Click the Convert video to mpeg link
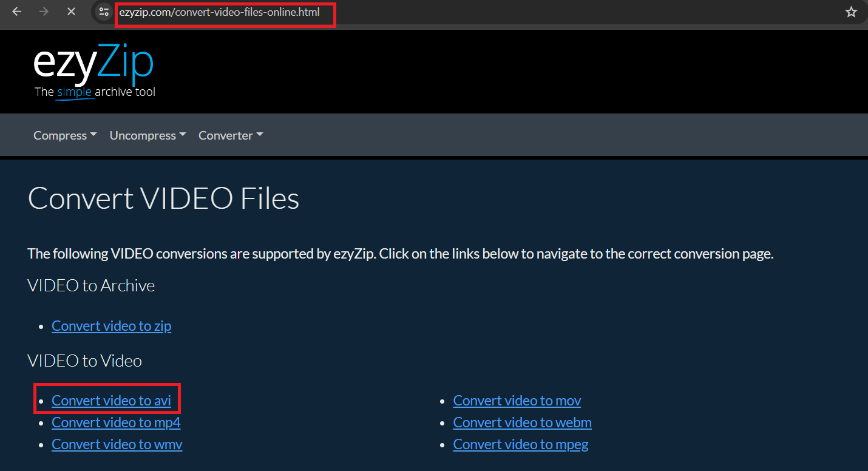This screenshot has width=868, height=471. pos(520,444)
